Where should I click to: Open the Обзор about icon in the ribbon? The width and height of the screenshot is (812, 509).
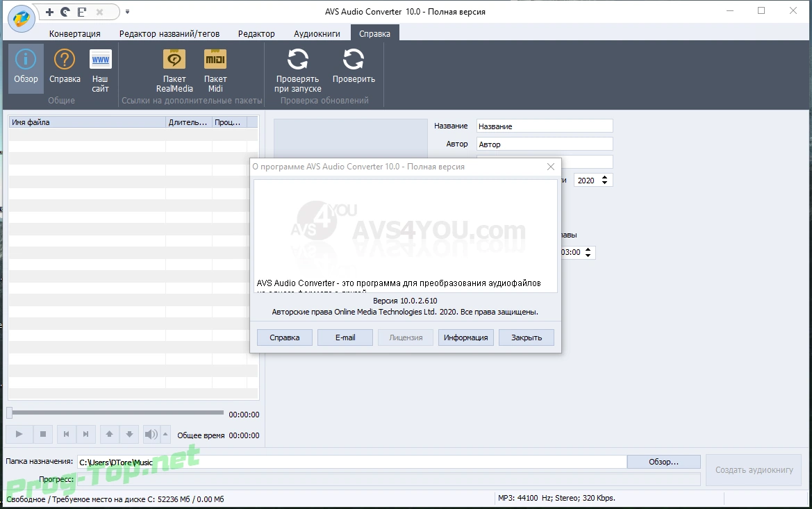point(26,67)
